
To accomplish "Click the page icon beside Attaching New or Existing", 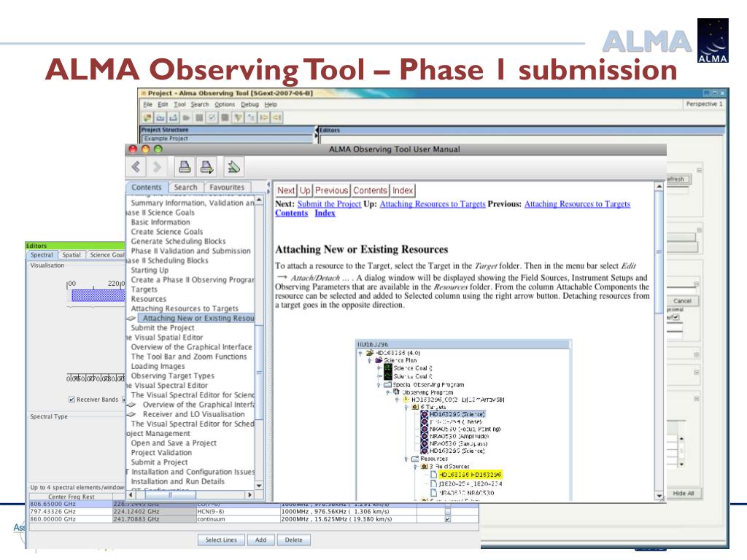I will (131, 318).
